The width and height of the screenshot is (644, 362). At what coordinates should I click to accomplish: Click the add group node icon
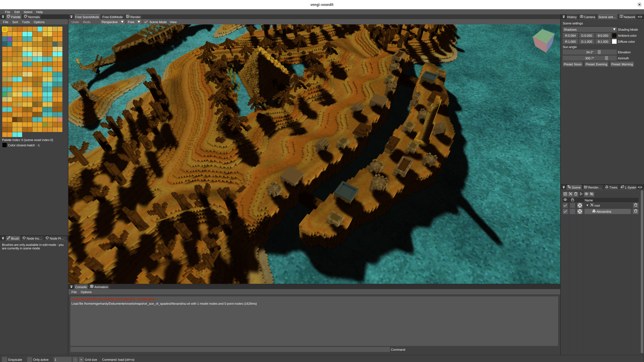(x=571, y=194)
